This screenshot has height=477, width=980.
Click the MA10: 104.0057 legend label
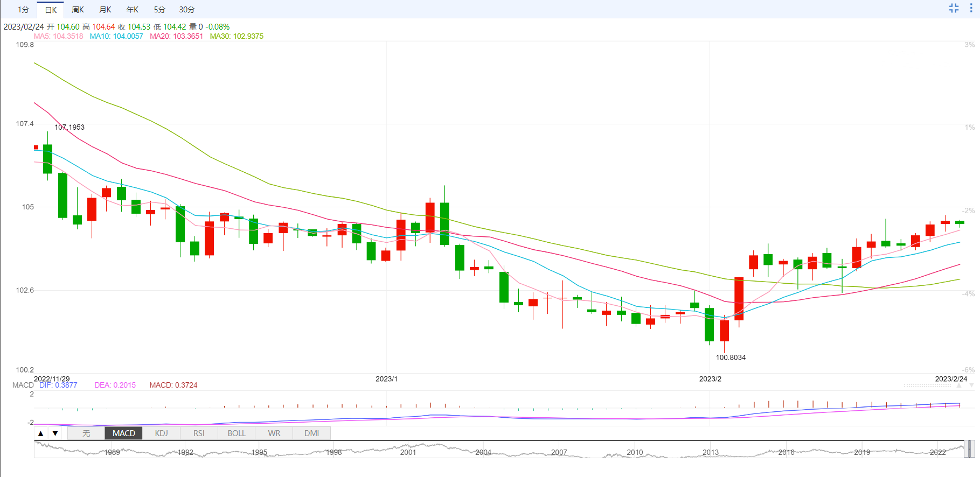point(116,36)
